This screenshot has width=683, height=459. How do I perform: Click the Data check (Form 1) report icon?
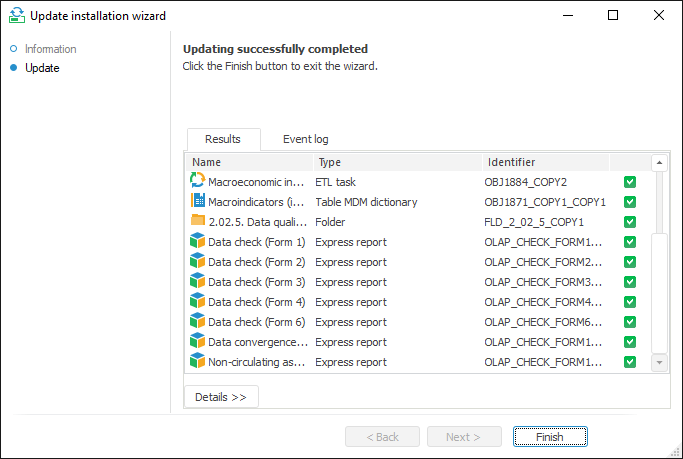coord(197,241)
